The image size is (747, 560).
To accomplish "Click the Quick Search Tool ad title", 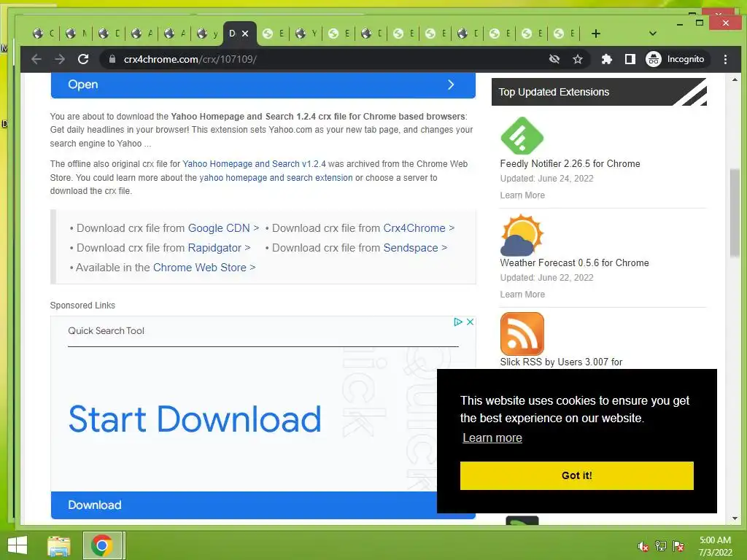I will [106, 331].
